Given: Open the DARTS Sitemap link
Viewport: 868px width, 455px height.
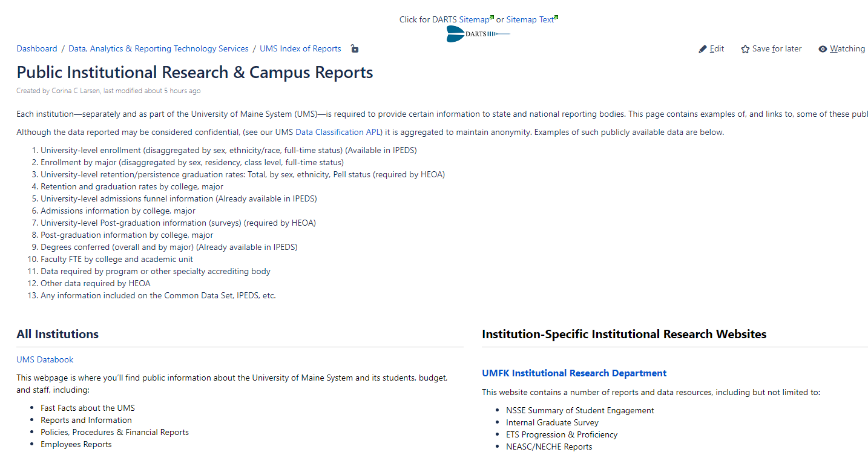Looking at the screenshot, I should (474, 19).
